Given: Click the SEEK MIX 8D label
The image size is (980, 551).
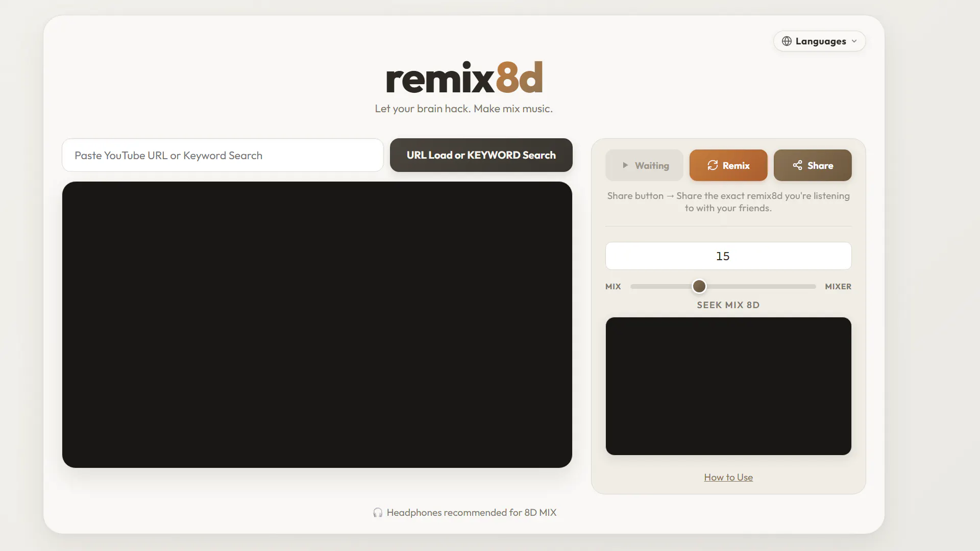Looking at the screenshot, I should (x=728, y=305).
